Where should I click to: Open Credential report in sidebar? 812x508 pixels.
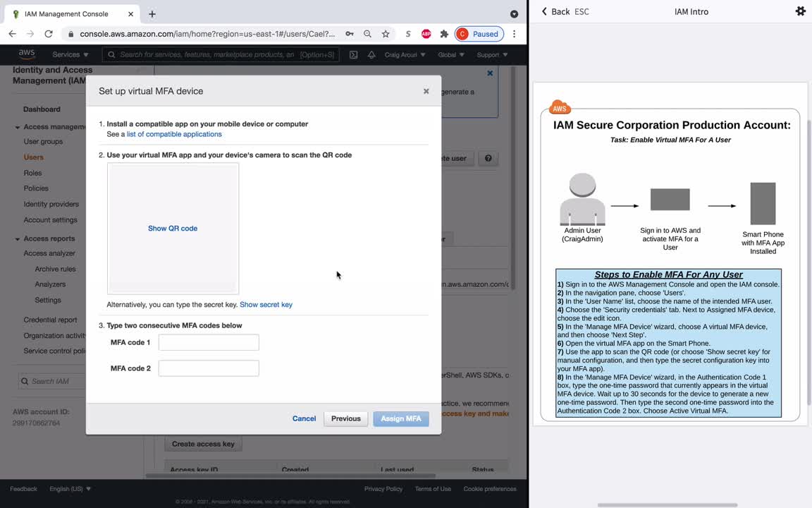50,320
